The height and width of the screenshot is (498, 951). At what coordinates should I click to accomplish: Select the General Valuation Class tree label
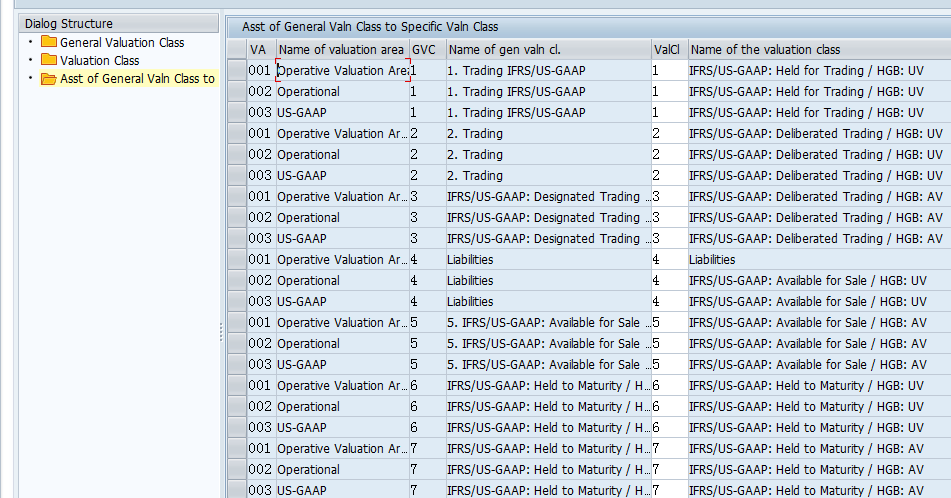point(122,42)
